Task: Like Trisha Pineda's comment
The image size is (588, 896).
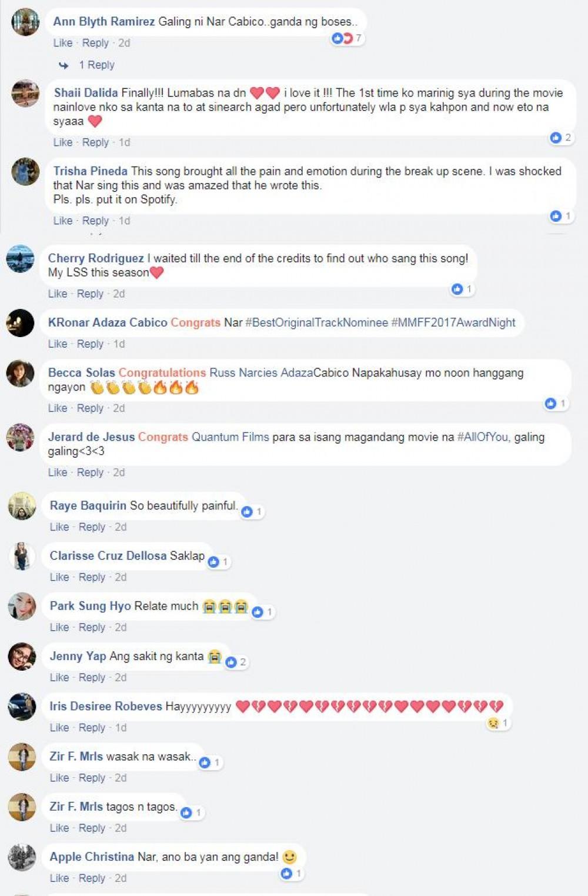Action: 63,221
